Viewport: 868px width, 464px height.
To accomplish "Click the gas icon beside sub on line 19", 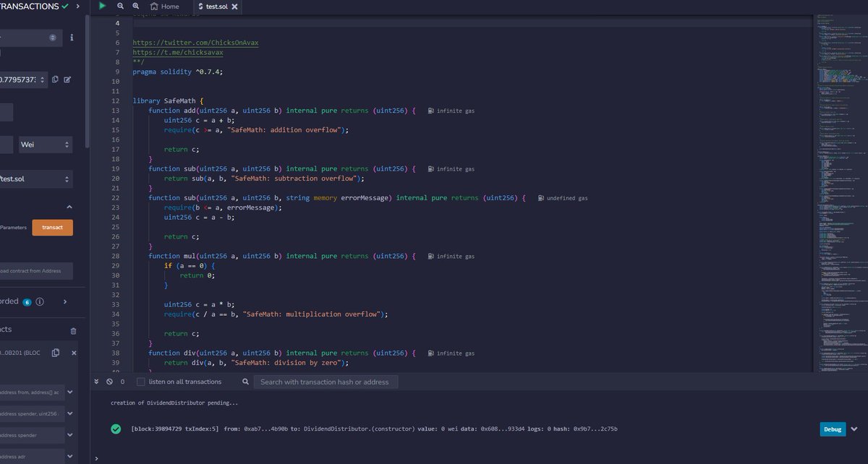I will [431, 168].
